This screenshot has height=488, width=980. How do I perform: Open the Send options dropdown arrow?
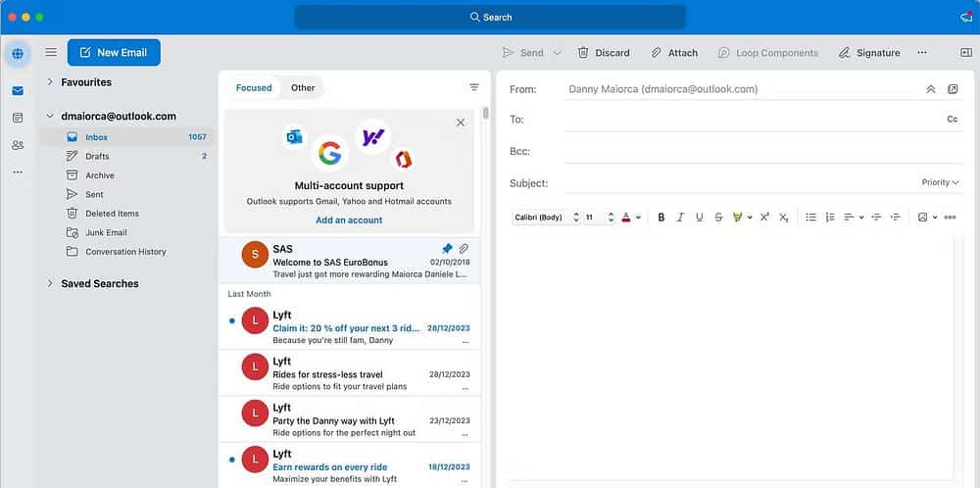[x=558, y=53]
